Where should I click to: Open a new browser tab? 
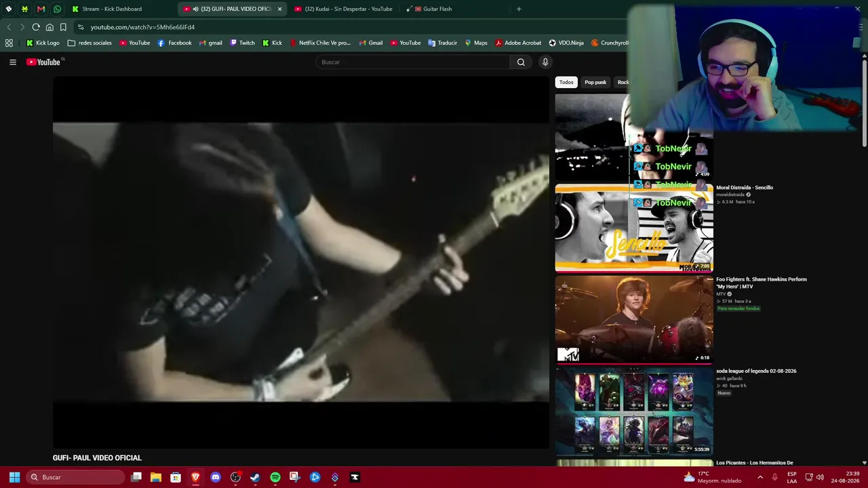coord(519,9)
